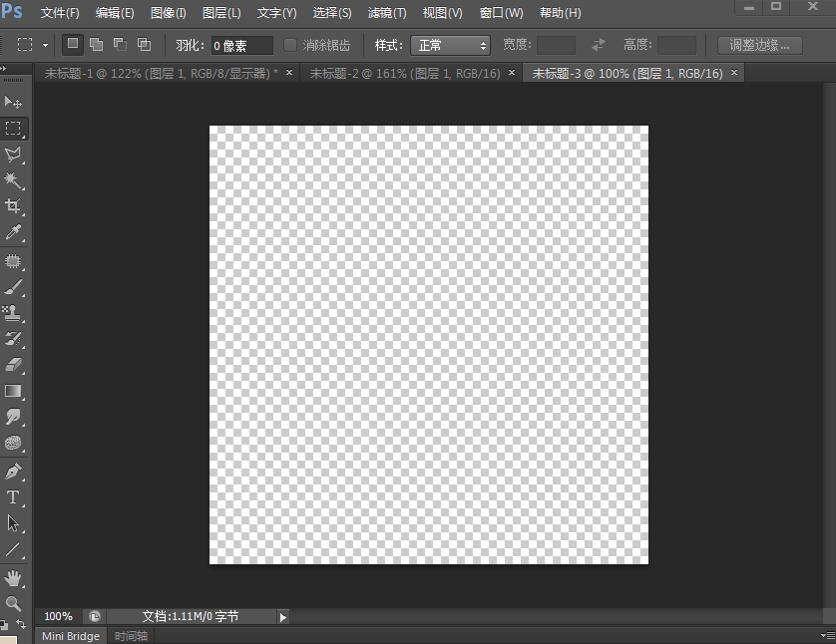Click the 调整边缘 refine edge button
The height and width of the screenshot is (644, 836).
(x=760, y=45)
